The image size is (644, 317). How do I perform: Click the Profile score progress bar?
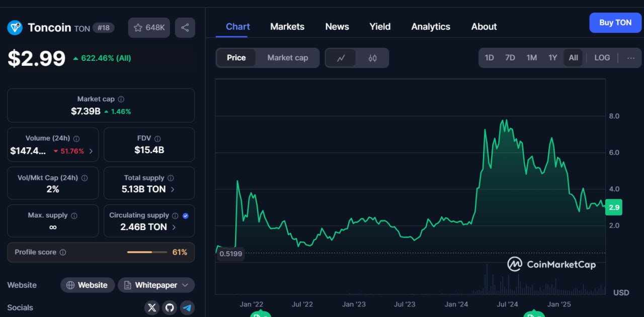pyautogui.click(x=147, y=252)
